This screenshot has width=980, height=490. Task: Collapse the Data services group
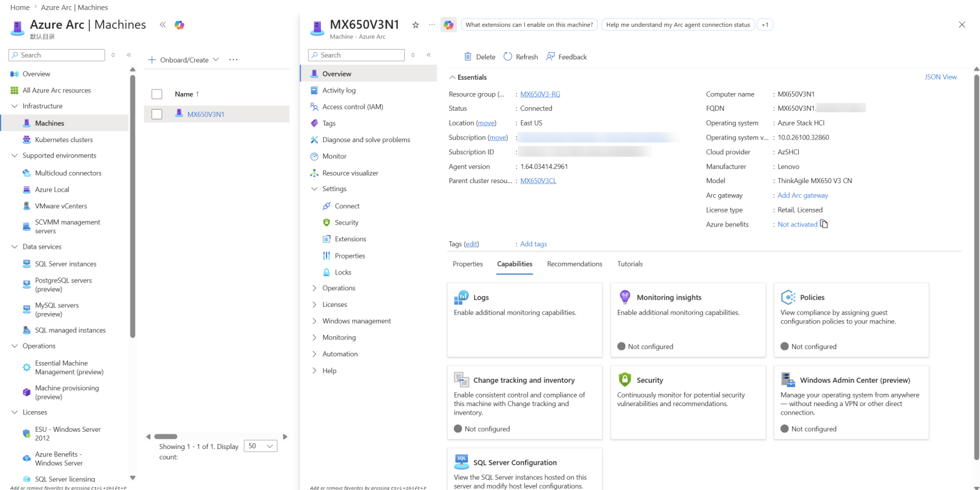click(15, 247)
